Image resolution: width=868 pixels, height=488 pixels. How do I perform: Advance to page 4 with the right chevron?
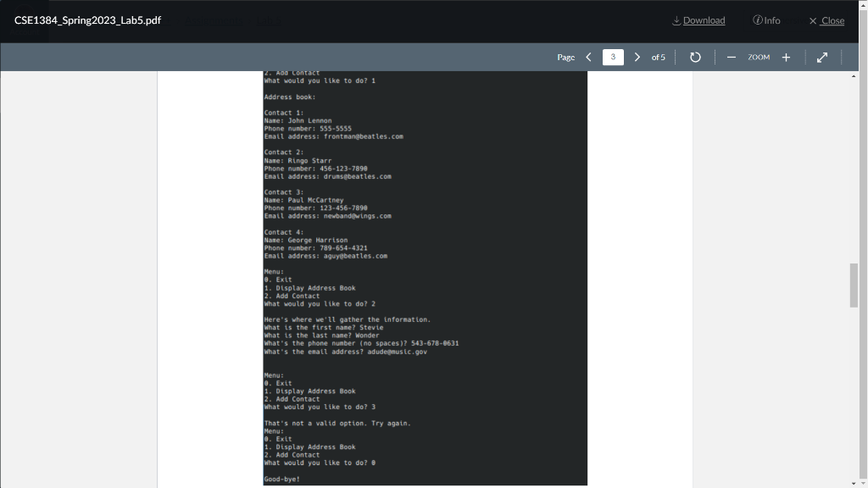pos(637,57)
